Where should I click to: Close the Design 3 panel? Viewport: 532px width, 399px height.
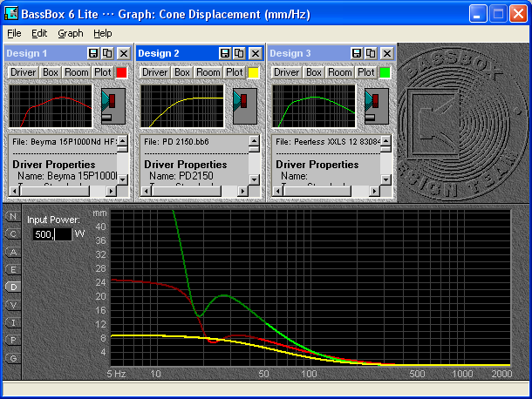point(387,53)
